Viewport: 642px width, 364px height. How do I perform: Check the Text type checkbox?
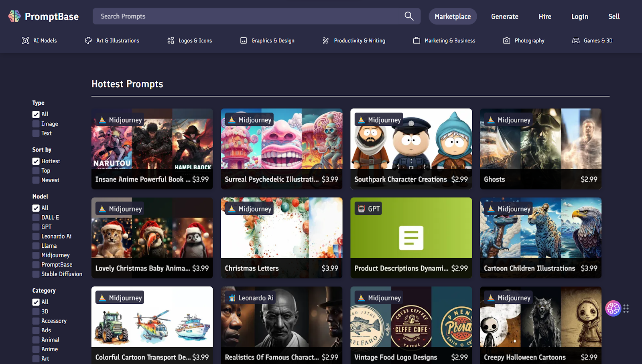(36, 133)
